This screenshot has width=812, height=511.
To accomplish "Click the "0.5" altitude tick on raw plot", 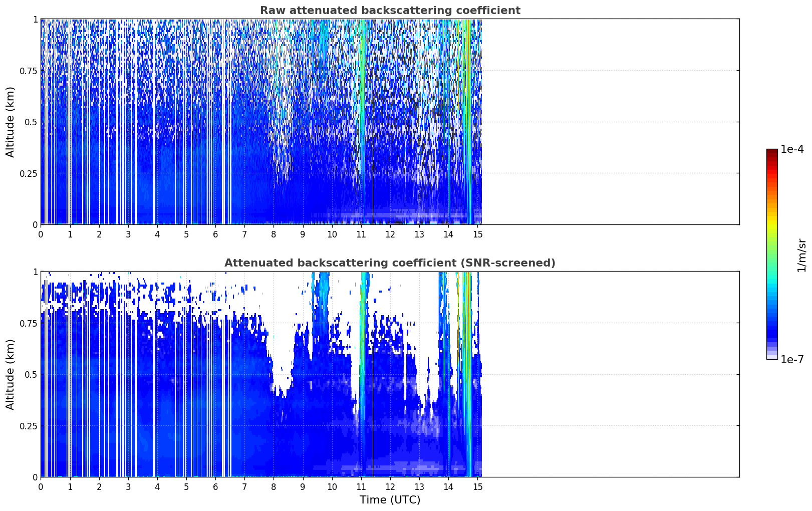I will coord(31,122).
